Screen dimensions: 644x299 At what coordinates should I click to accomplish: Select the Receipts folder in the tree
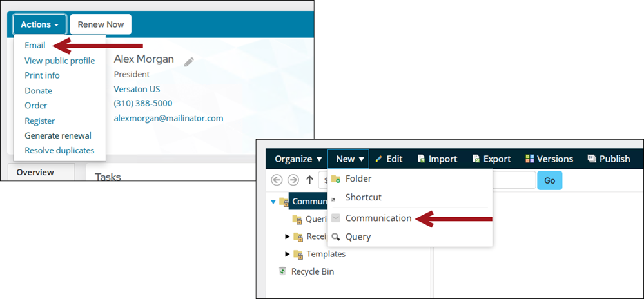coord(317,236)
